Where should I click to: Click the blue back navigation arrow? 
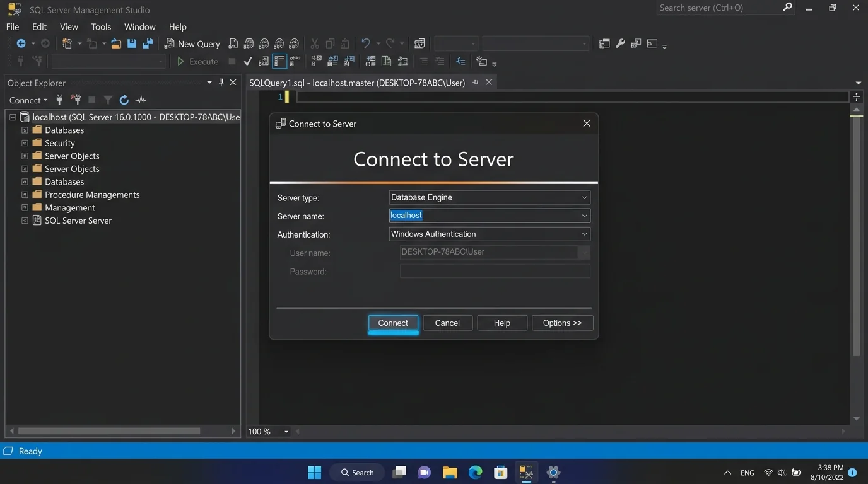click(x=21, y=43)
